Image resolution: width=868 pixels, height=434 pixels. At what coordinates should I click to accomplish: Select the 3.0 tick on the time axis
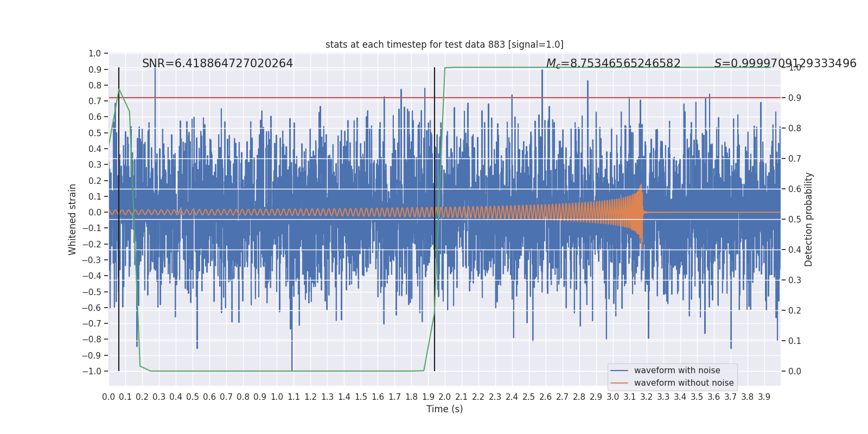coord(613,397)
